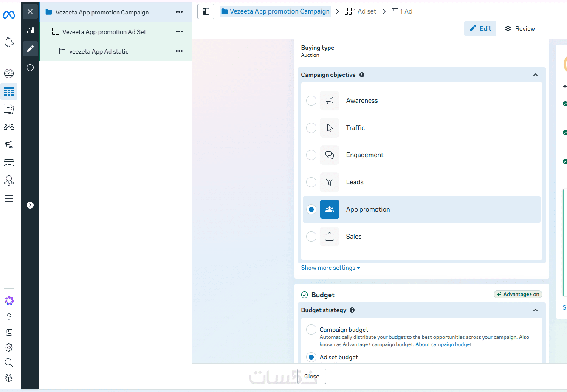Open the All tools hamburger menu
The width and height of the screenshot is (567, 392).
click(x=9, y=198)
